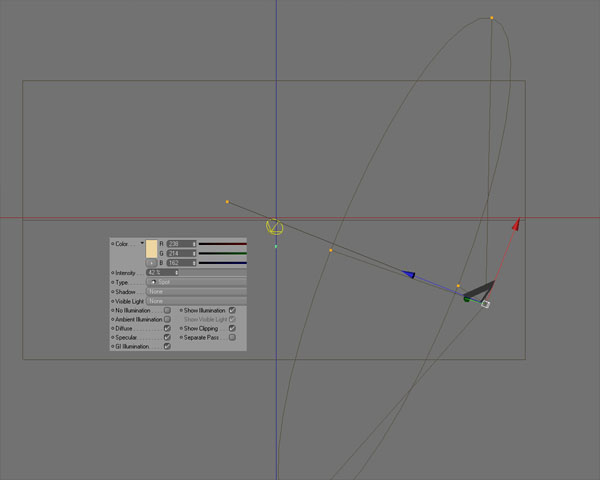This screenshot has height=480, width=600.
Task: Open the Shadow dropdown set to None
Action: (x=196, y=292)
